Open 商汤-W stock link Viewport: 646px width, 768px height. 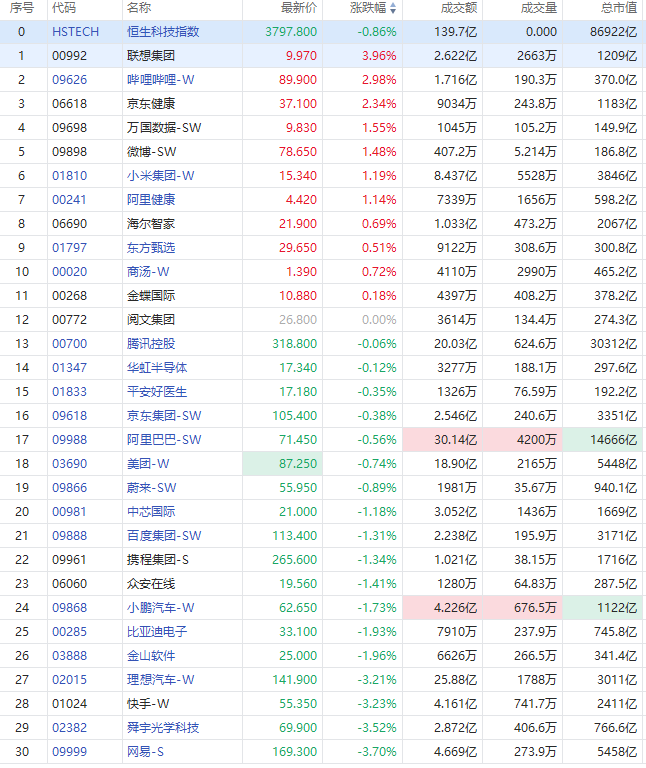click(x=148, y=272)
